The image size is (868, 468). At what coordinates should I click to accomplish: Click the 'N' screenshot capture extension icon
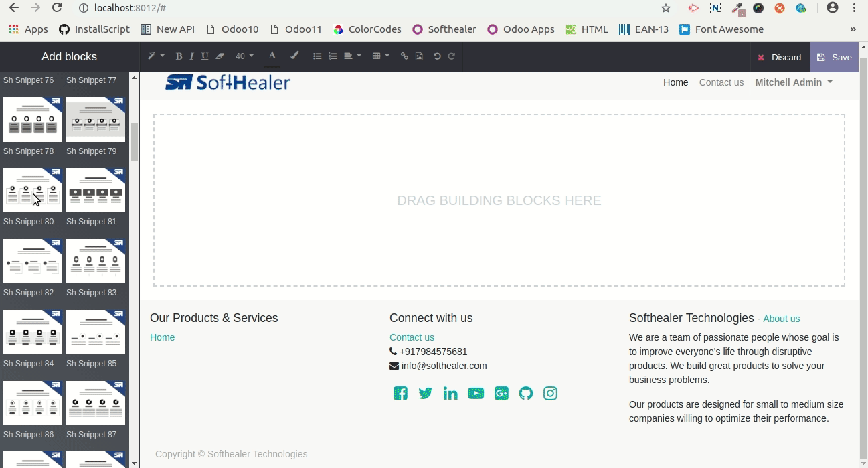point(715,8)
